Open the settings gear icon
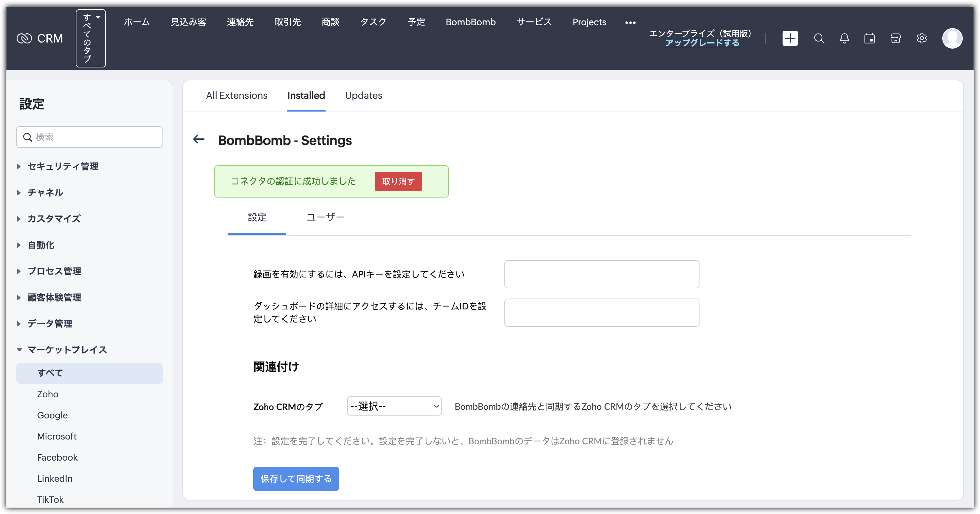This screenshot has height=514, width=980. (921, 38)
